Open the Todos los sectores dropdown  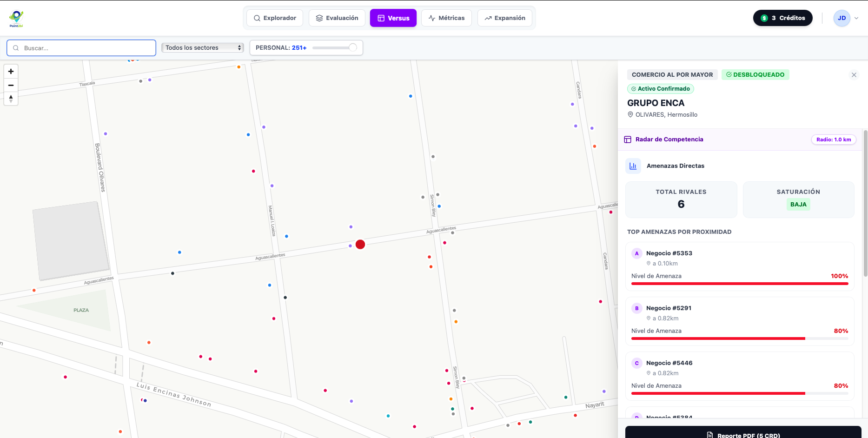coord(202,48)
